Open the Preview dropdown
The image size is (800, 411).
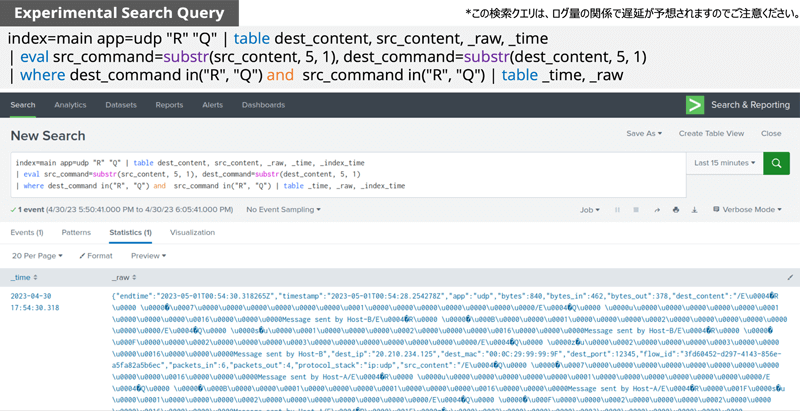[x=148, y=255]
